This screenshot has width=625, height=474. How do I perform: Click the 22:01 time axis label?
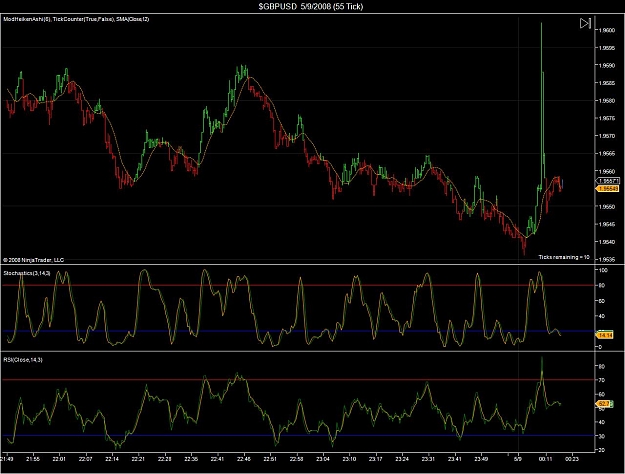coord(59,459)
